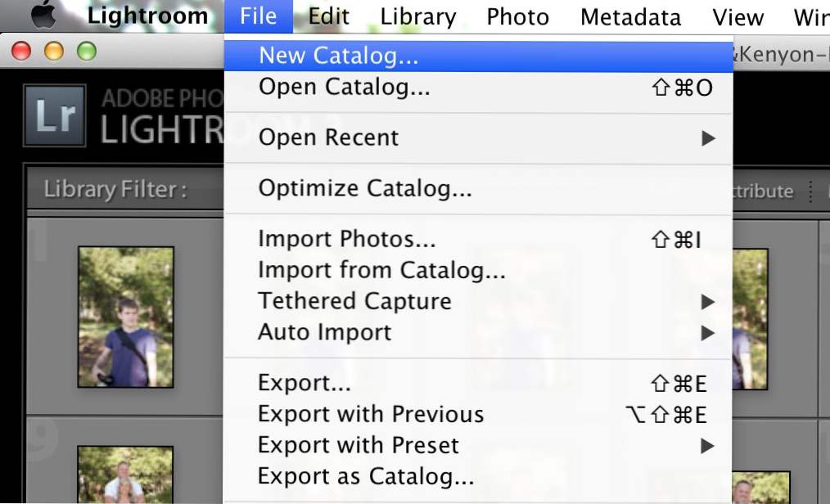Image resolution: width=830 pixels, height=504 pixels.
Task: Open the Metadata menu
Action: click(630, 16)
